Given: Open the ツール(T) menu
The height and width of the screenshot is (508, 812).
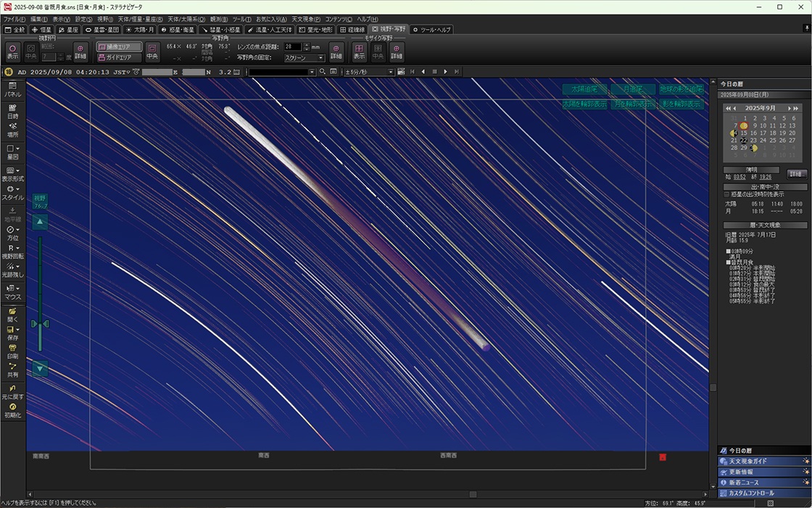Looking at the screenshot, I should pos(241,19).
